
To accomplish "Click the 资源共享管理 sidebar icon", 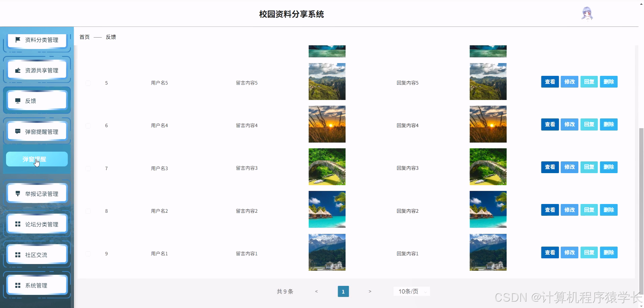I will click(x=18, y=70).
